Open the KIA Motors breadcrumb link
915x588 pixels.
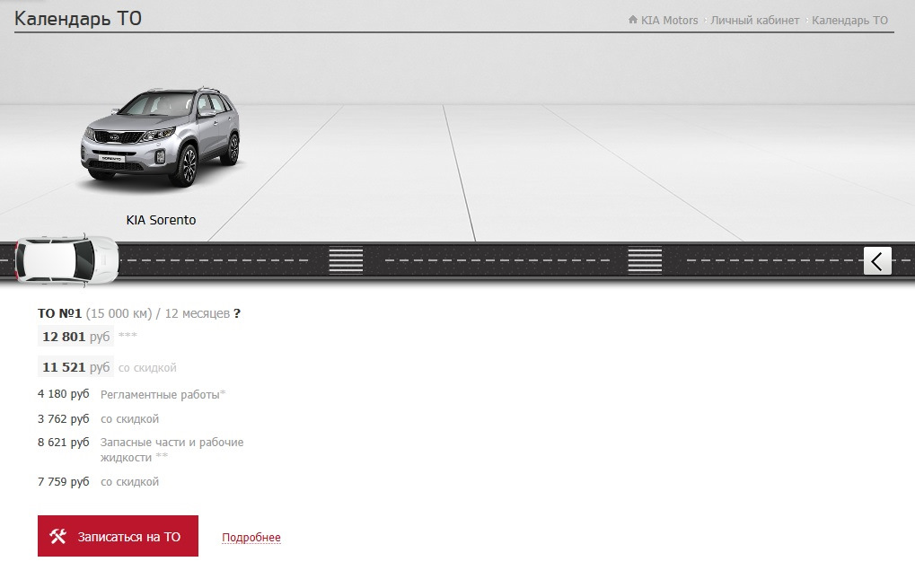click(x=669, y=21)
